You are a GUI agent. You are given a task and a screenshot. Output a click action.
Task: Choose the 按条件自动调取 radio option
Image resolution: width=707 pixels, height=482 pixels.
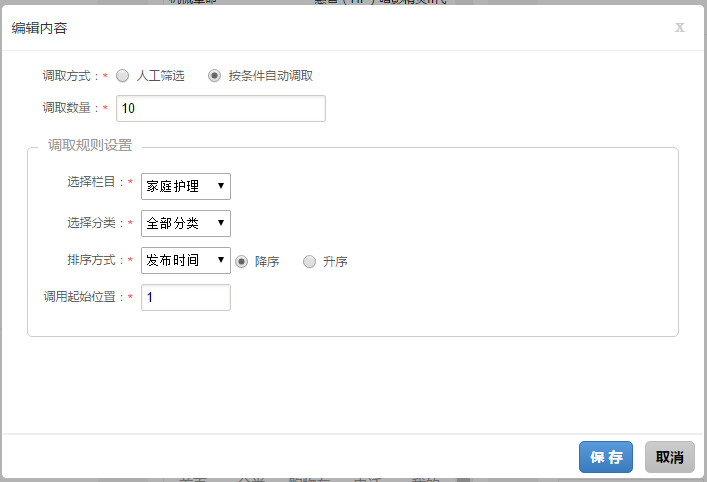click(215, 76)
